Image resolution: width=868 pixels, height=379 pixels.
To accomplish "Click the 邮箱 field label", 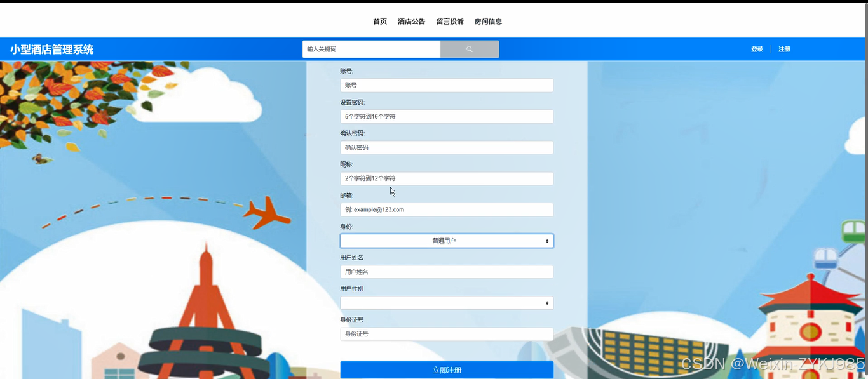I will coord(347,196).
